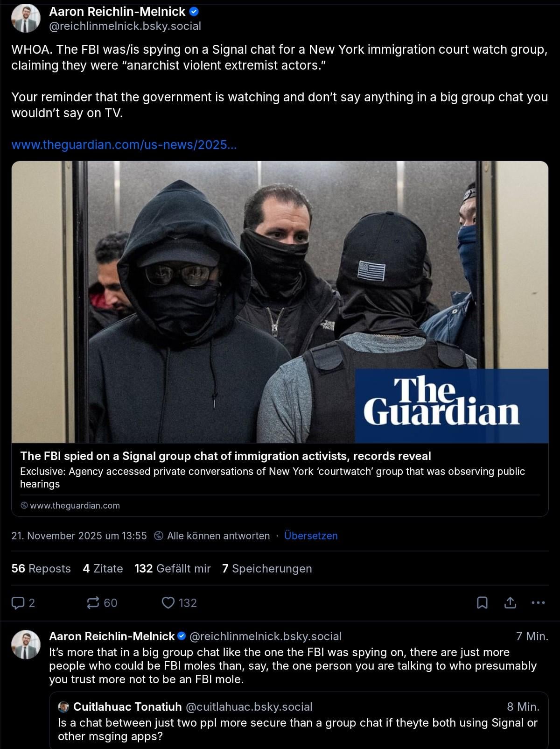Open the three-dot more options menu
Viewport: 560px width, 749px height.
pyautogui.click(x=538, y=603)
